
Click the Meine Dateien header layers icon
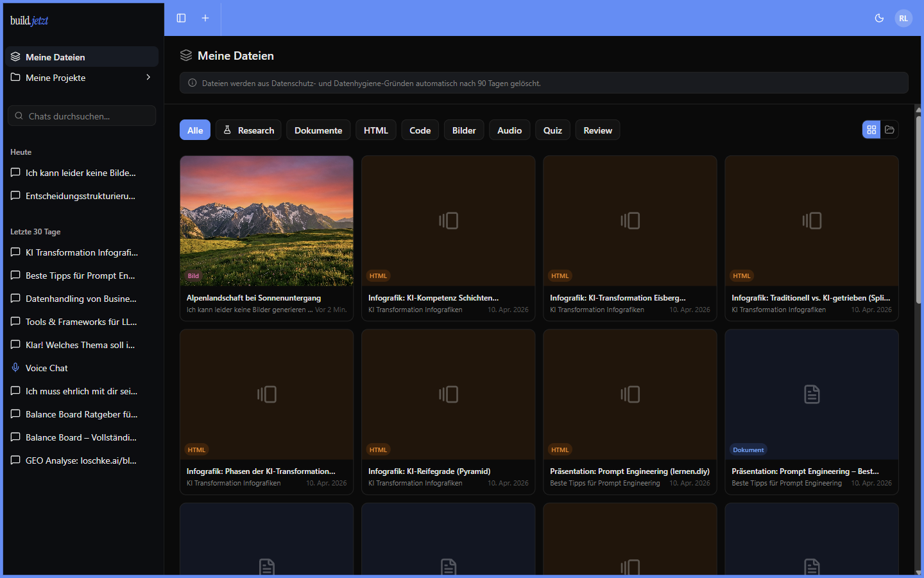point(186,55)
